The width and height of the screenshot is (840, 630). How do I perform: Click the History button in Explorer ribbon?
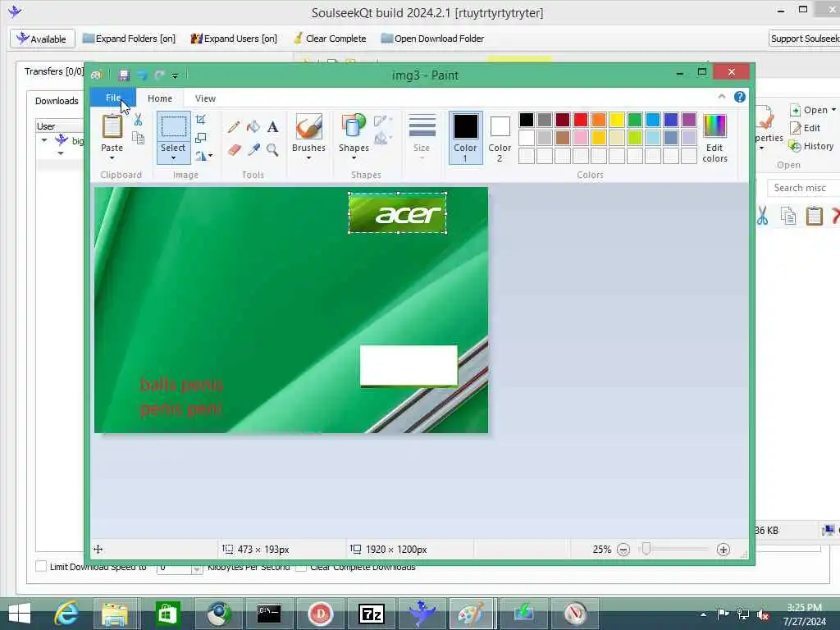(811, 146)
